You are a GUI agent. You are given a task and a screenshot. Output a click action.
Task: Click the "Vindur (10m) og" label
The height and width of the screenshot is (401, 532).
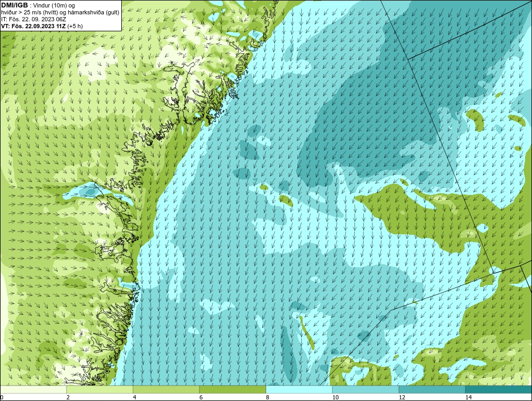(x=54, y=5)
